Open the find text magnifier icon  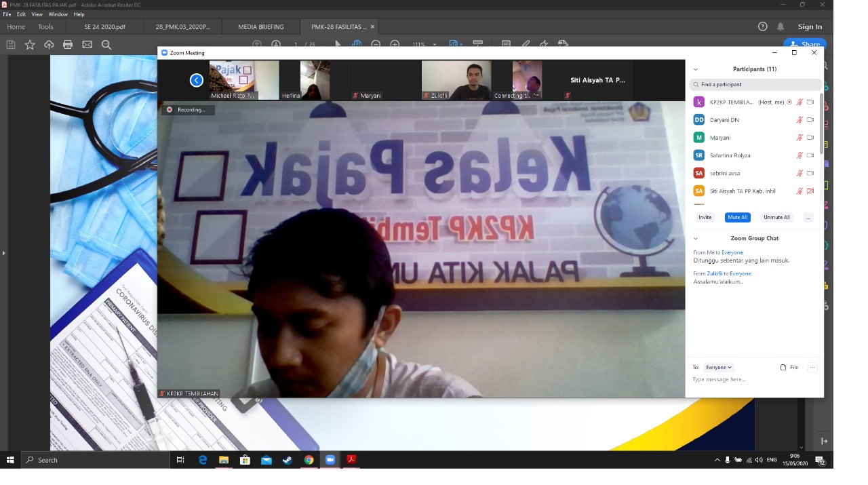(106, 45)
